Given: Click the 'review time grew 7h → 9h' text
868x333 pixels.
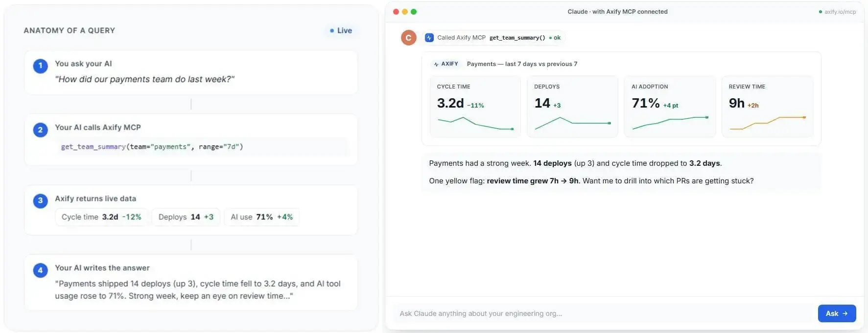Looking at the screenshot, I should (x=533, y=181).
